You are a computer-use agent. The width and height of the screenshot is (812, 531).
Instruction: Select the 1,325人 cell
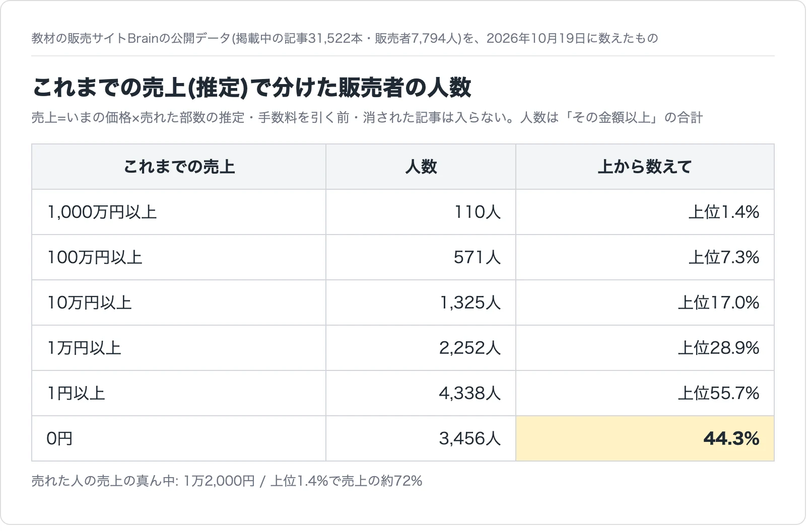point(421,302)
